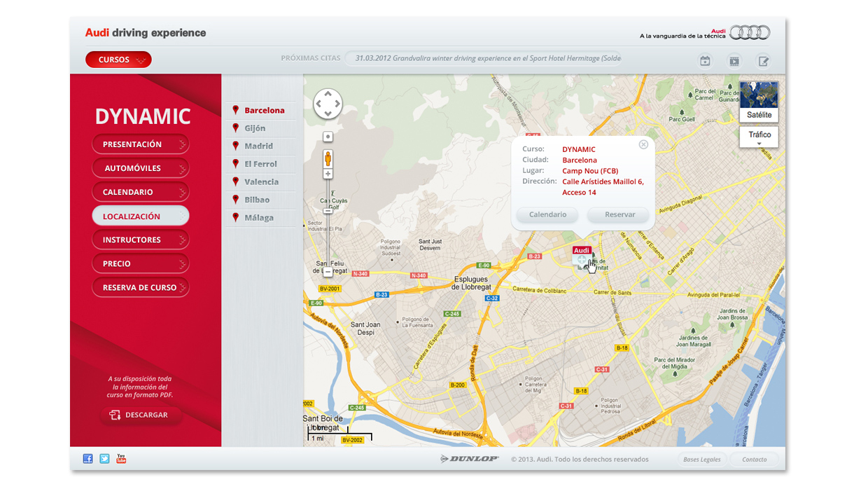Open the CURSOS dropdown
The height and width of the screenshot is (489, 868).
tap(118, 60)
